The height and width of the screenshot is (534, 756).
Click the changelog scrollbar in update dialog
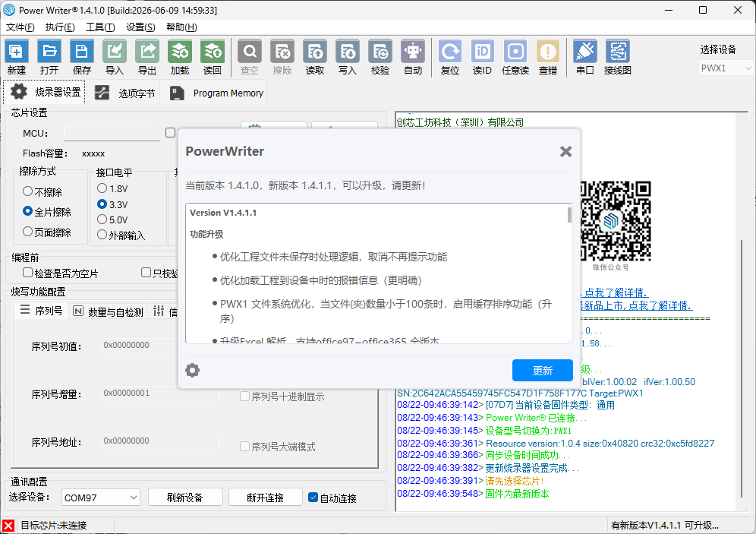tap(569, 215)
